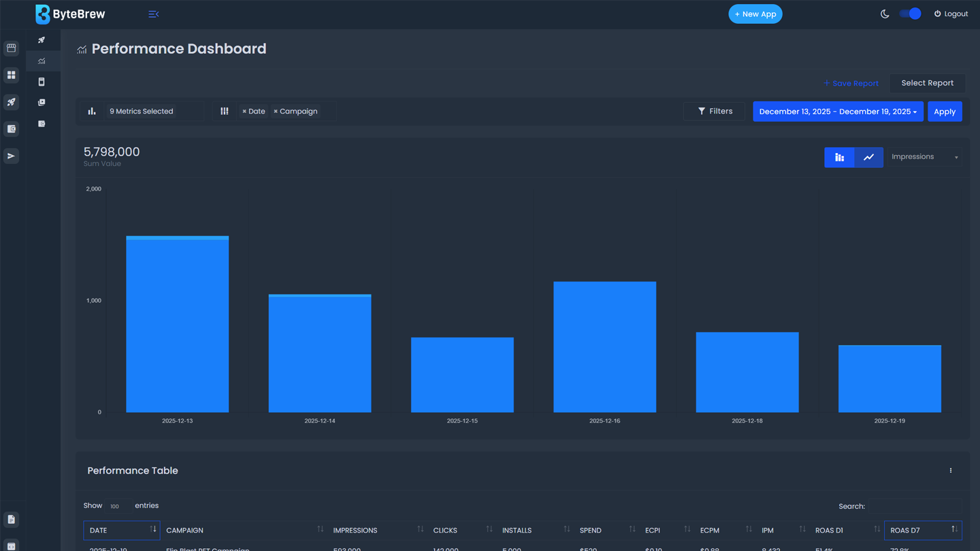Open the date range picker
The width and height of the screenshot is (980, 551).
(x=838, y=112)
